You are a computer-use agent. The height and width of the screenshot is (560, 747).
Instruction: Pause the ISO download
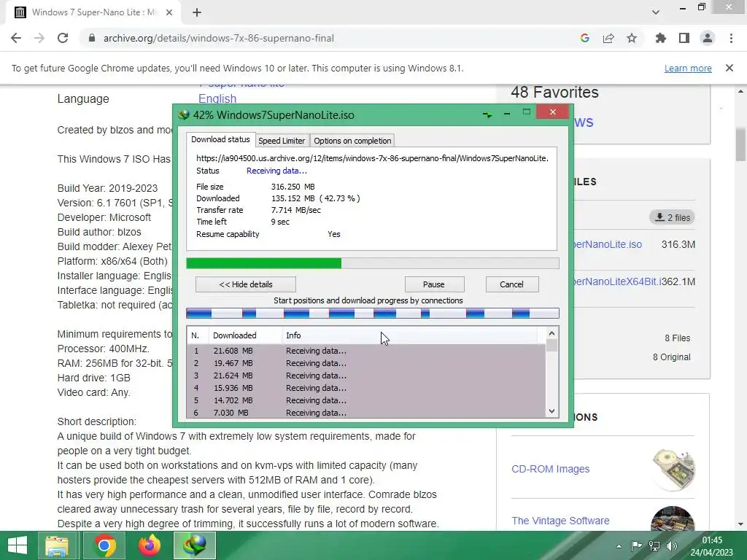coord(434,284)
